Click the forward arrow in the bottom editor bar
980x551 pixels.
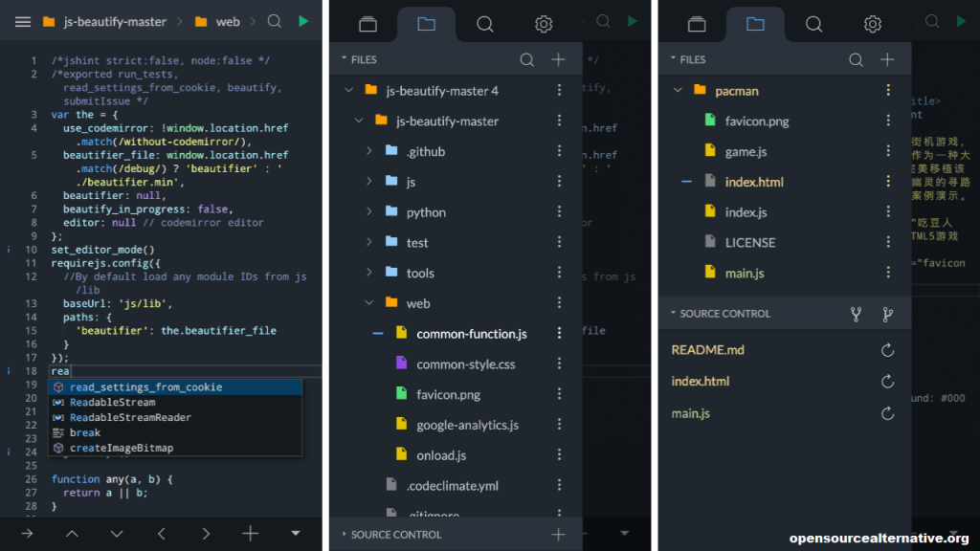coord(26,534)
